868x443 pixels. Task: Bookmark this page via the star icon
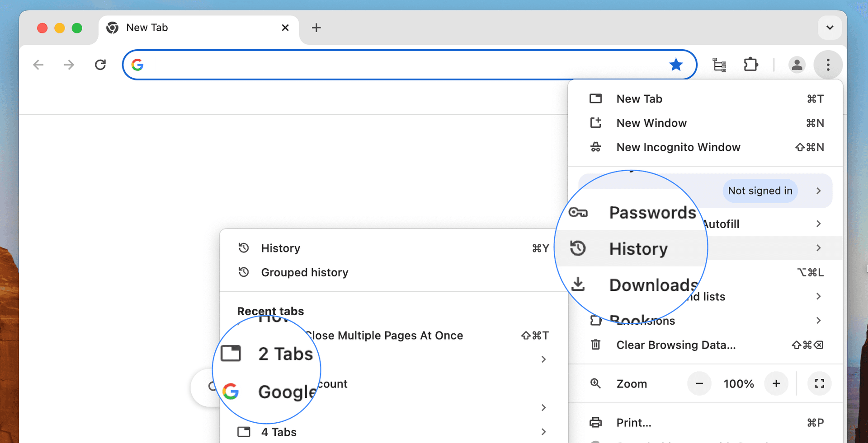[x=676, y=65]
